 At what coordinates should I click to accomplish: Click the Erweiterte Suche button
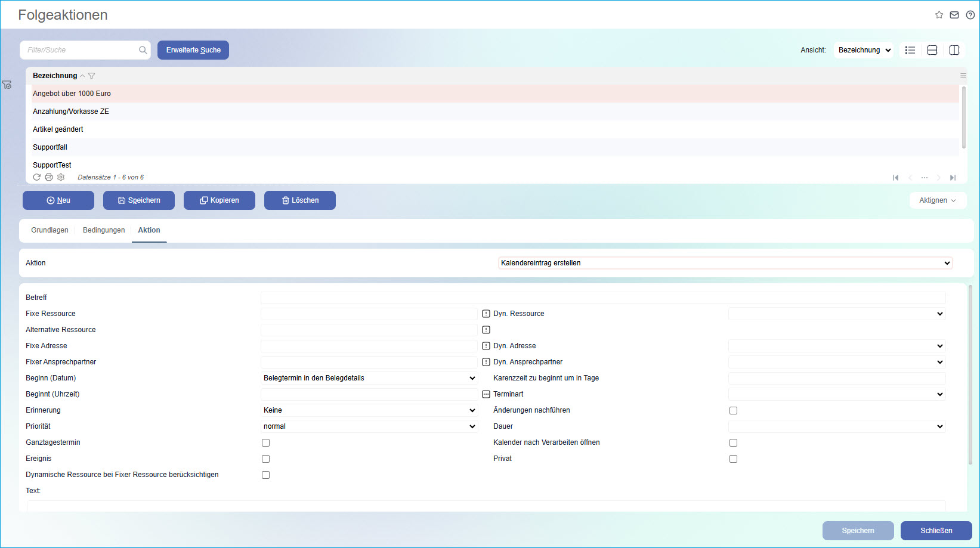click(193, 50)
